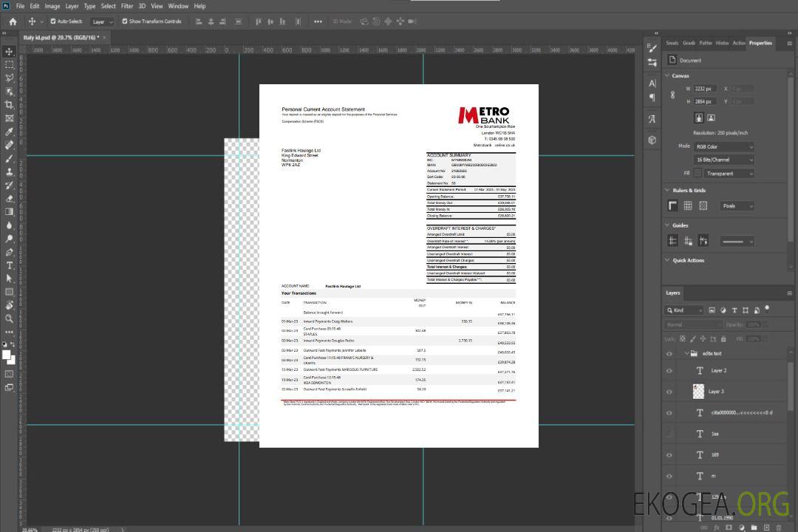Select the Clone Stamp tool
This screenshot has height=532, width=798.
9,171
